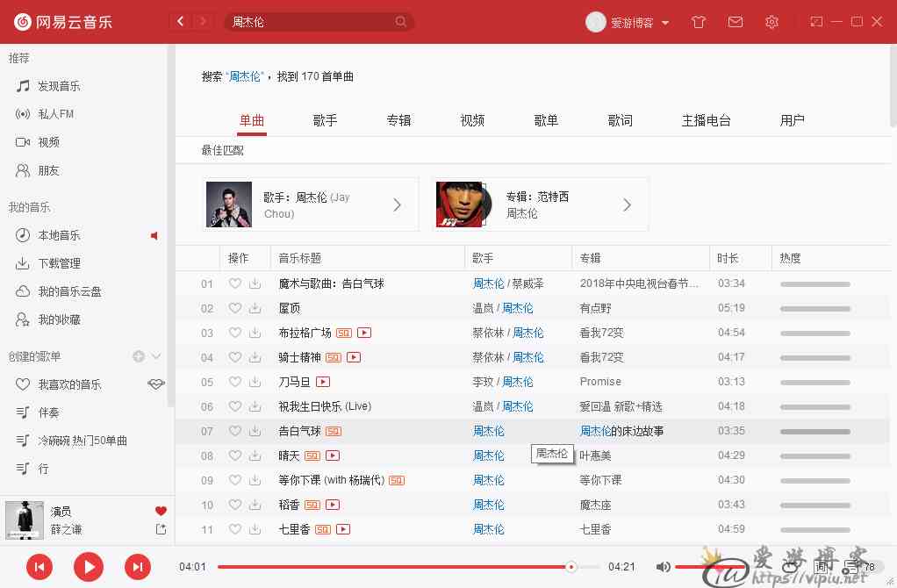Open now-playing album cover thumbnail

click(24, 520)
